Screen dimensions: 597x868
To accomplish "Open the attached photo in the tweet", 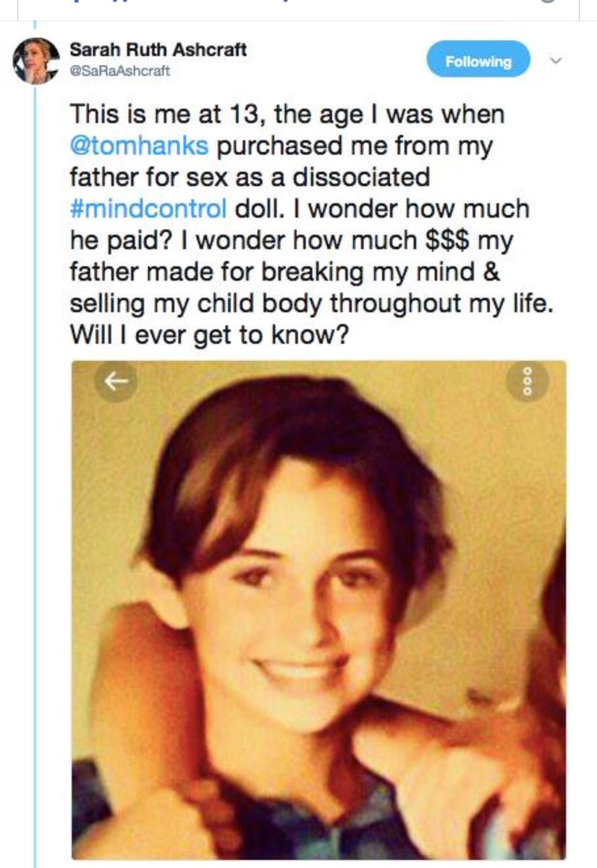I will (318, 608).
